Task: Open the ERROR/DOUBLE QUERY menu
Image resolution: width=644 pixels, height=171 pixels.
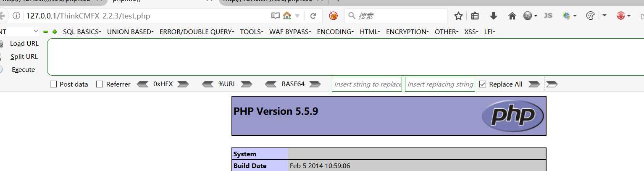Action: point(197,32)
